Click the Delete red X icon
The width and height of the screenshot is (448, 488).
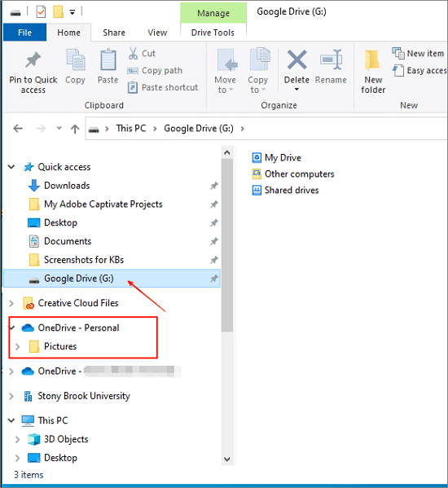(296, 59)
